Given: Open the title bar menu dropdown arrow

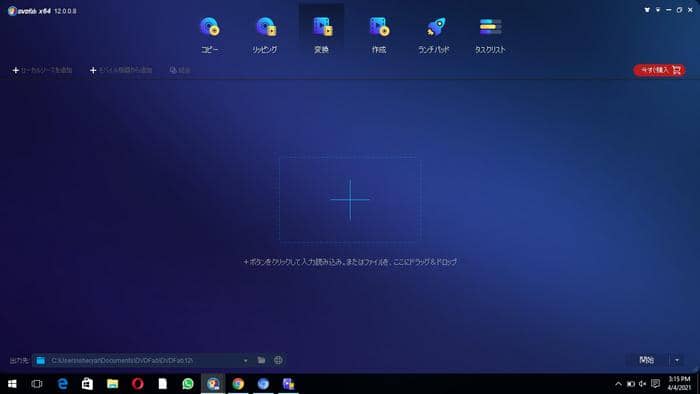Looking at the screenshot, I should pos(658,10).
